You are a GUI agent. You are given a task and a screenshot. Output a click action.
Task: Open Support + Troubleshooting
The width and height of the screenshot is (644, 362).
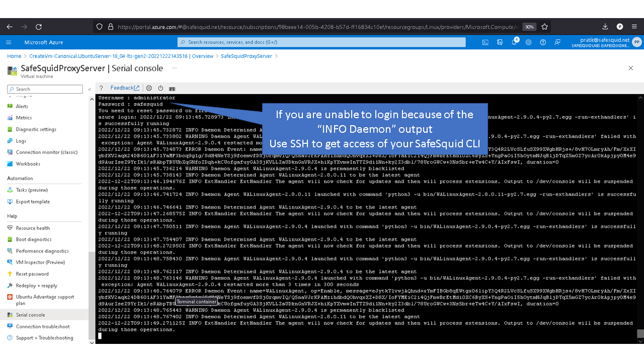click(x=44, y=338)
